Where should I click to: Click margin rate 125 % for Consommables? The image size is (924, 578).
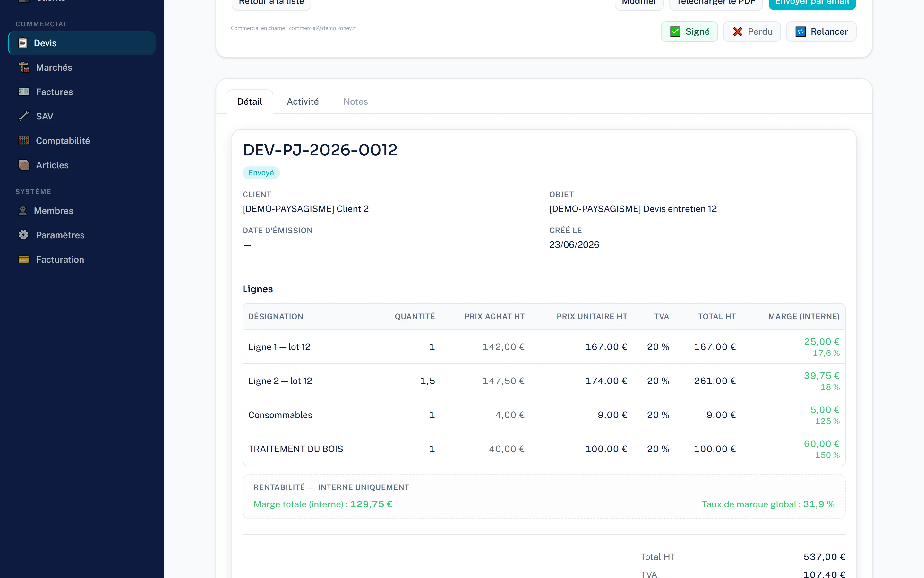coord(827,421)
